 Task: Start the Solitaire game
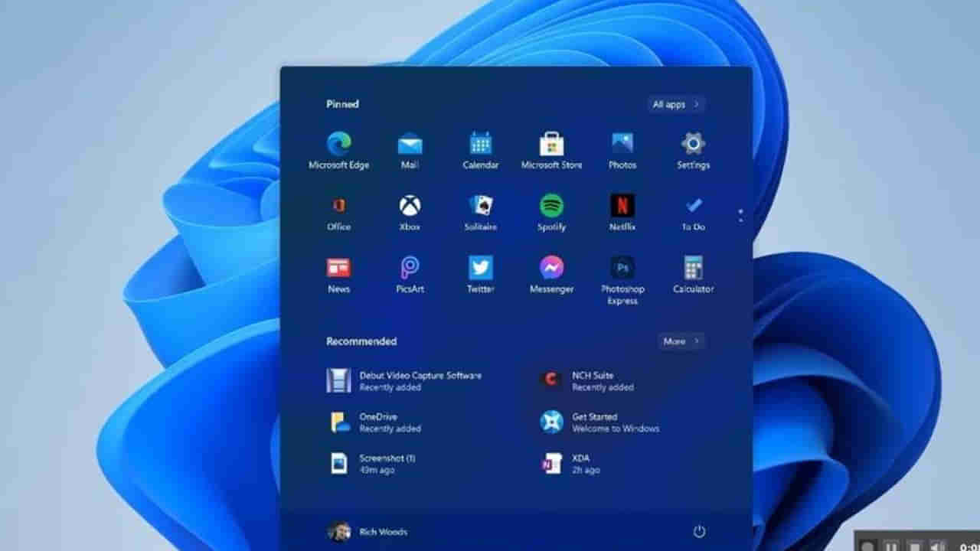(x=481, y=213)
